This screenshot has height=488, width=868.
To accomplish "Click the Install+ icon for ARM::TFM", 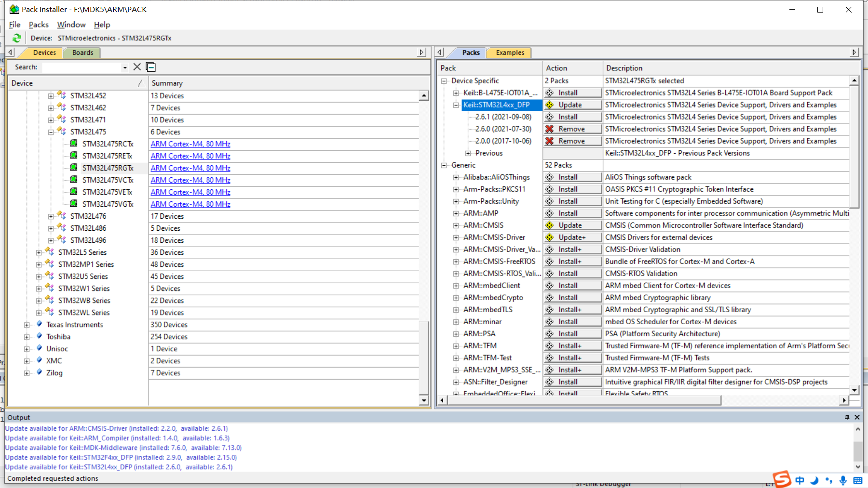I will (549, 345).
